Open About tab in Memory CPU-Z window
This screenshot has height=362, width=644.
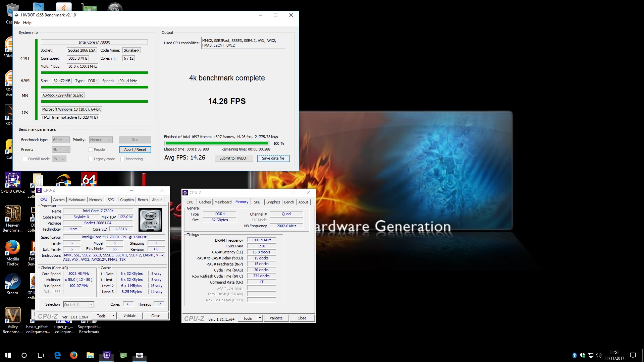(x=303, y=202)
